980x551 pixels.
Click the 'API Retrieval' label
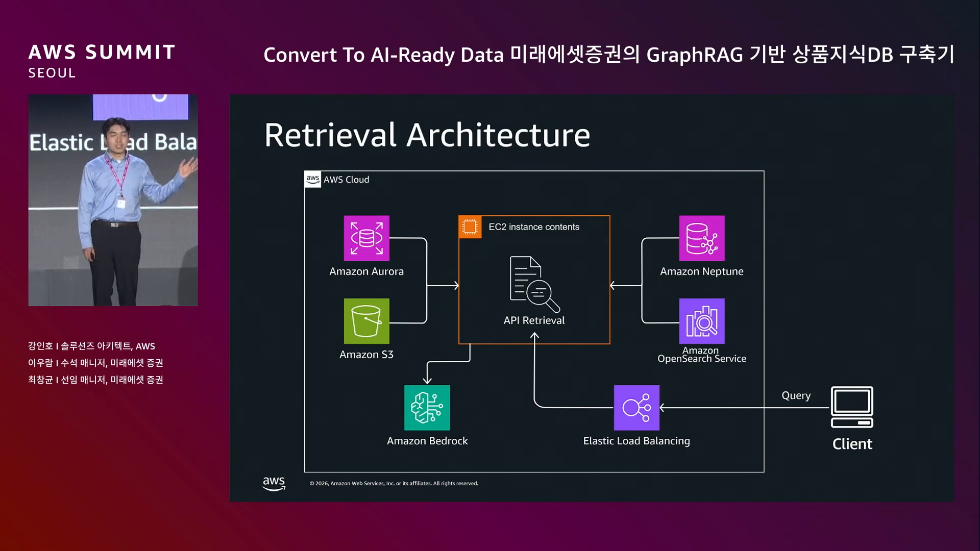[534, 320]
